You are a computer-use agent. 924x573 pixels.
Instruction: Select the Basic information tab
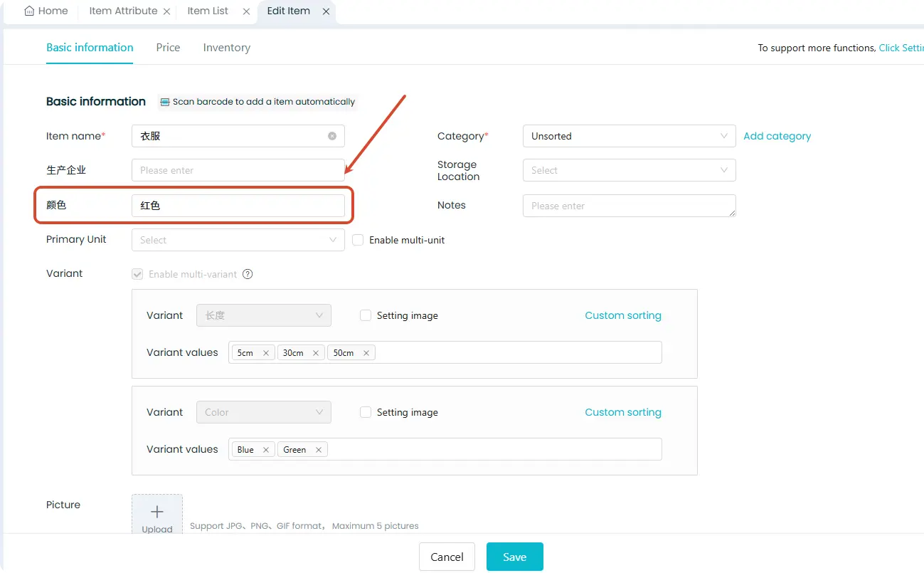tap(90, 48)
